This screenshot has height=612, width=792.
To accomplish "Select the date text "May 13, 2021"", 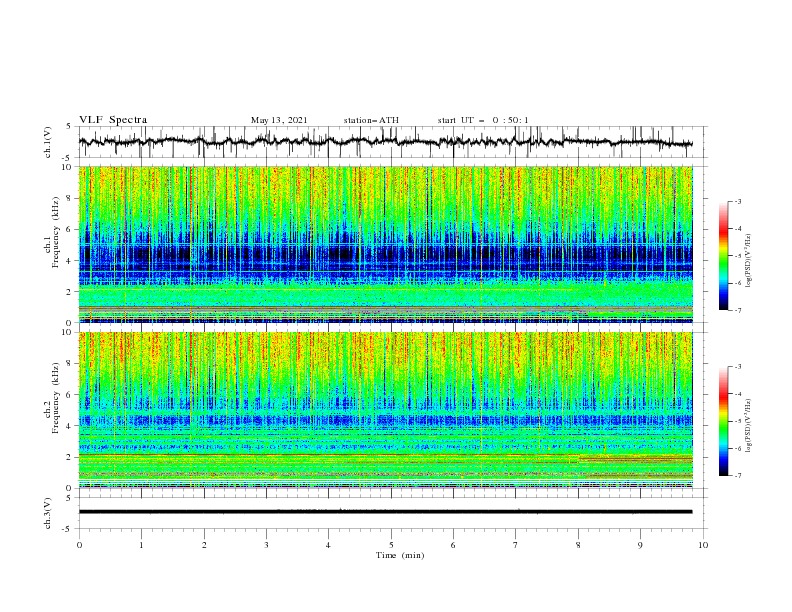I will [x=279, y=120].
